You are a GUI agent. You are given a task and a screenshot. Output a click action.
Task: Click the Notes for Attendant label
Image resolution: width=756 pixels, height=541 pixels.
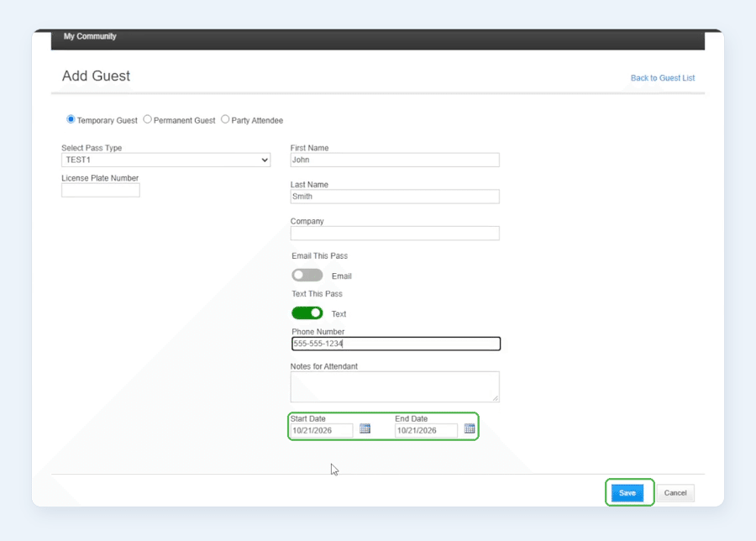[324, 366]
